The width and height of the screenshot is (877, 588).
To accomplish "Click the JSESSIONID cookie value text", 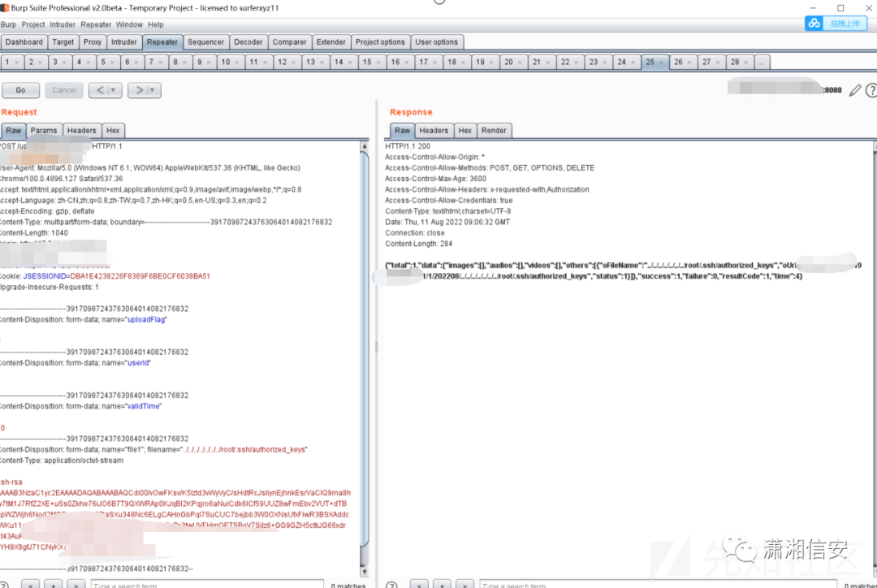I will (x=140, y=276).
